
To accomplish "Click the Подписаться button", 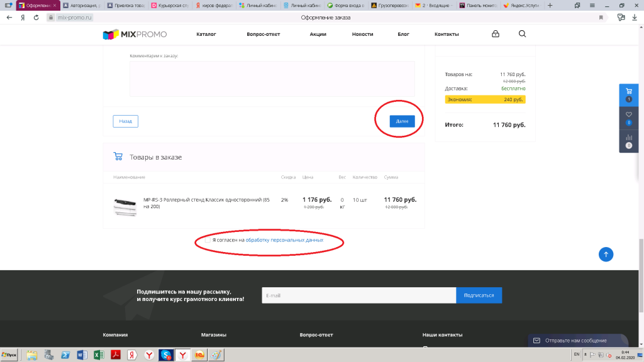I will (479, 295).
